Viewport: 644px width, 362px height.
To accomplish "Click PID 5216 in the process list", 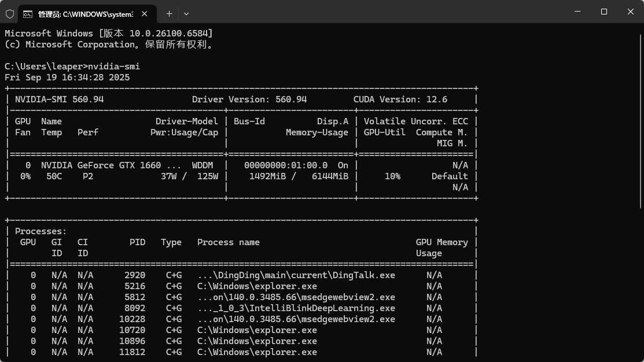I will coord(135,286).
